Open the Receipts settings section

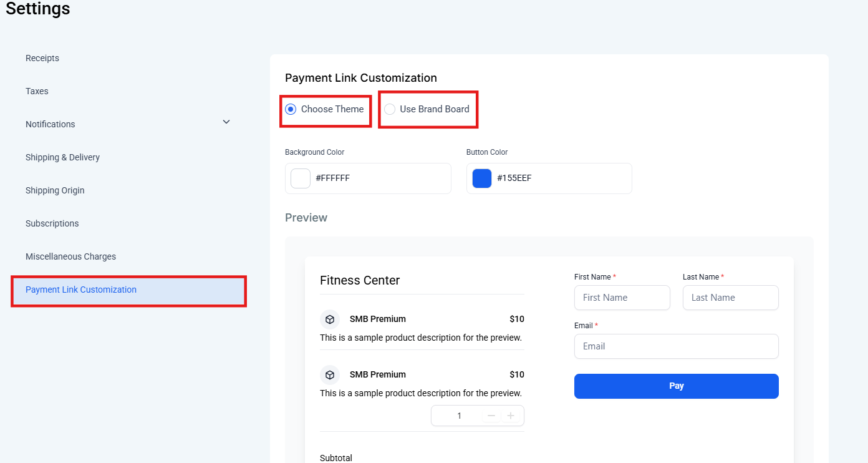[x=42, y=58]
